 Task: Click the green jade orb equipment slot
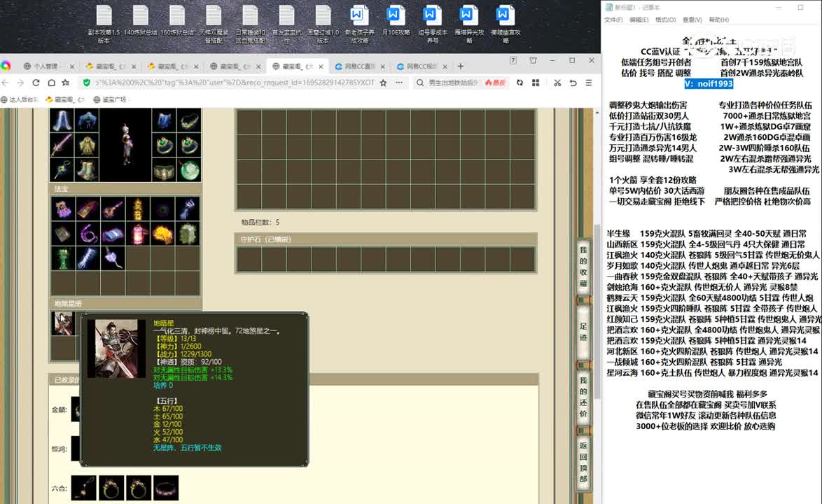189,169
